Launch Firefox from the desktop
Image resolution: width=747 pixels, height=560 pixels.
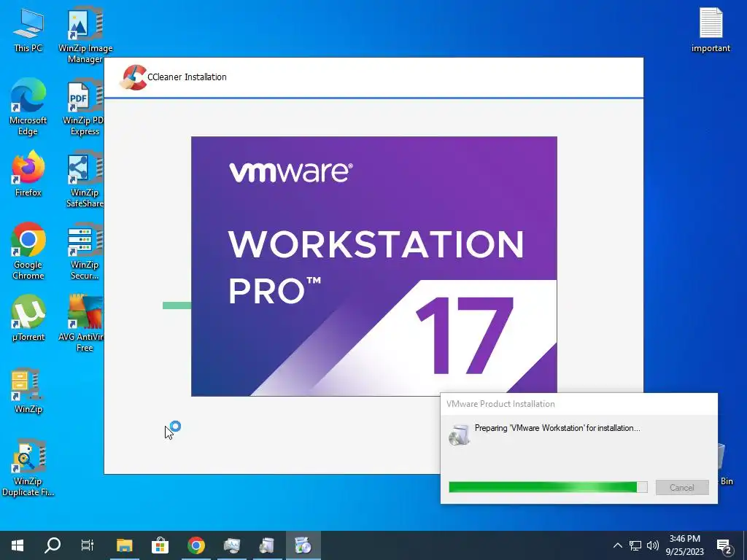coord(28,174)
